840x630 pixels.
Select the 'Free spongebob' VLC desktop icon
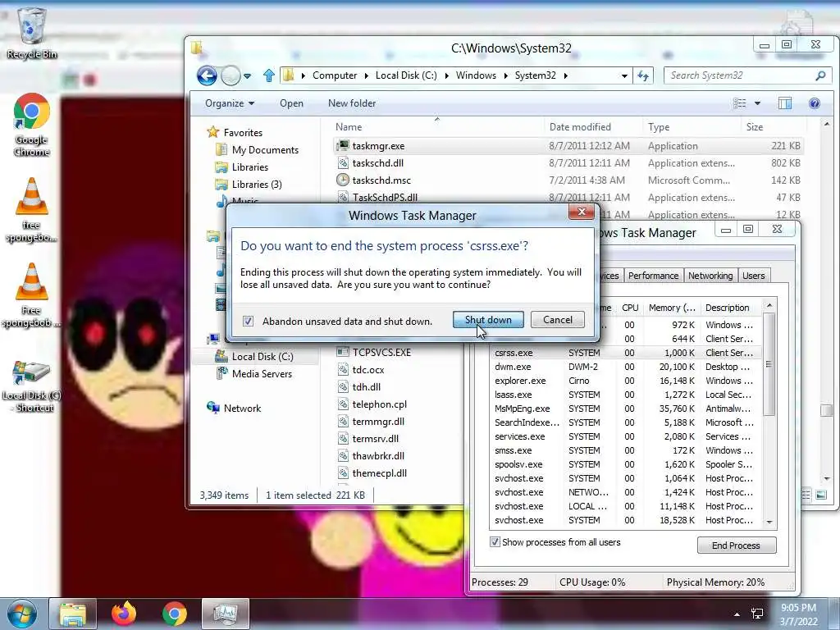click(x=31, y=295)
